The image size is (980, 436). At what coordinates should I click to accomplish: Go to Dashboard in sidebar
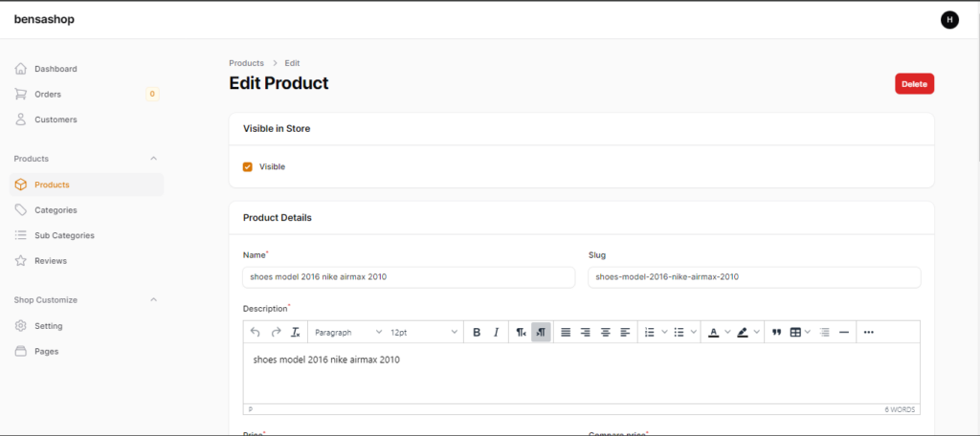tap(86, 69)
